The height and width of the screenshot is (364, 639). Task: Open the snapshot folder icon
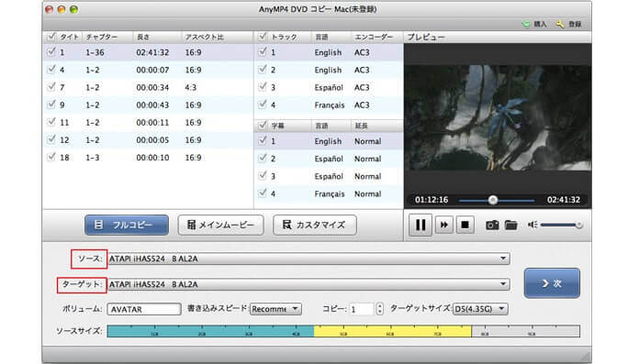510,225
